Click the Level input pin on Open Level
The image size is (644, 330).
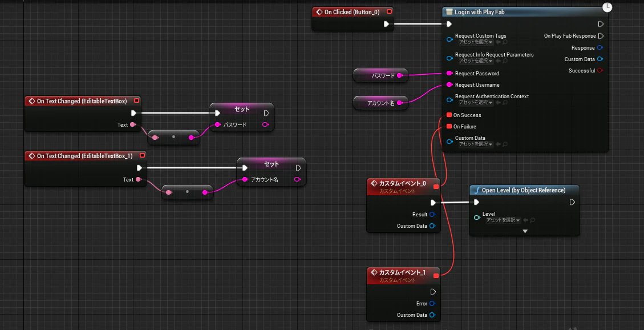[477, 218]
